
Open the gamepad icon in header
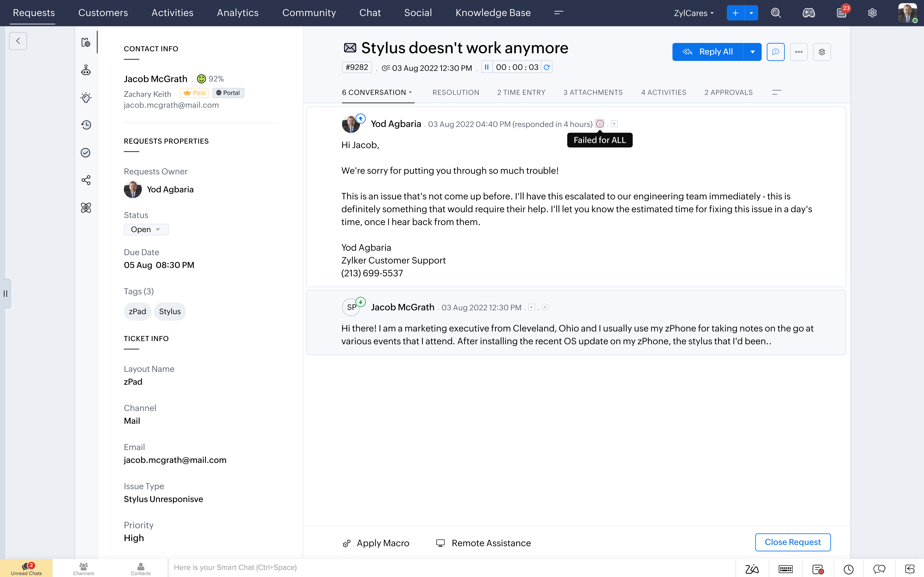808,13
